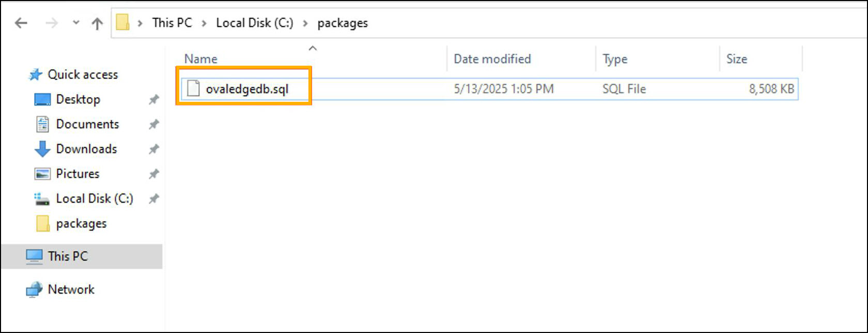Open Quick access in sidebar
868x333 pixels.
click(x=83, y=74)
